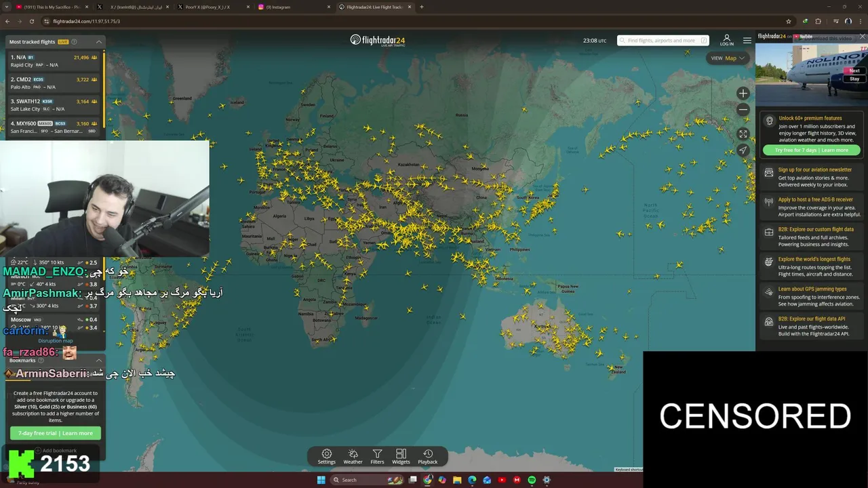Open the info icon beside Most tracked flights
This screenshot has width=868, height=488.
[x=75, y=42]
